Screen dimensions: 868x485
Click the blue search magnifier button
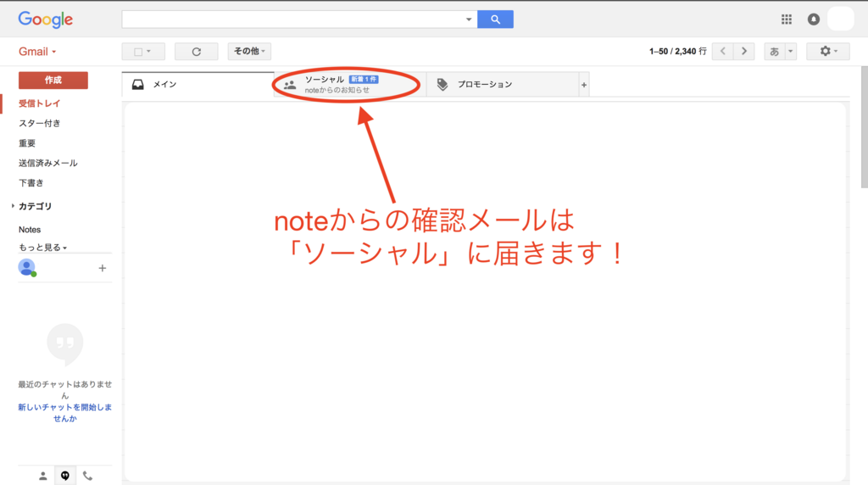(495, 20)
